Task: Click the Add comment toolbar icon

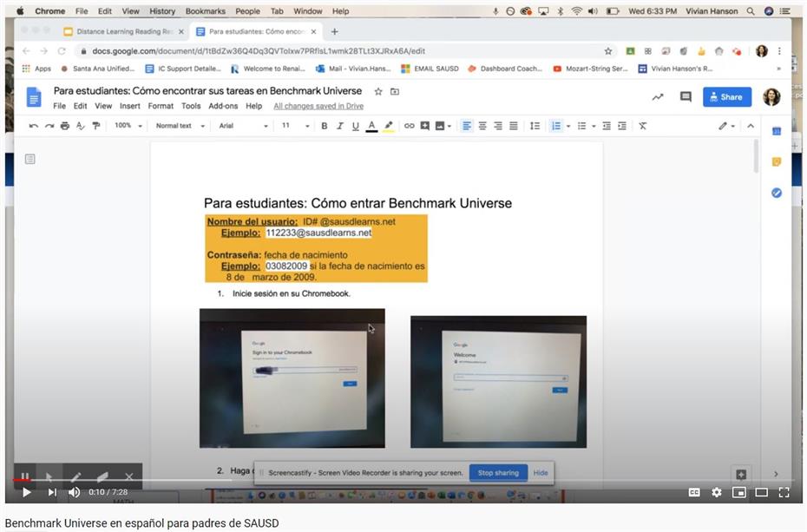Action: click(424, 126)
